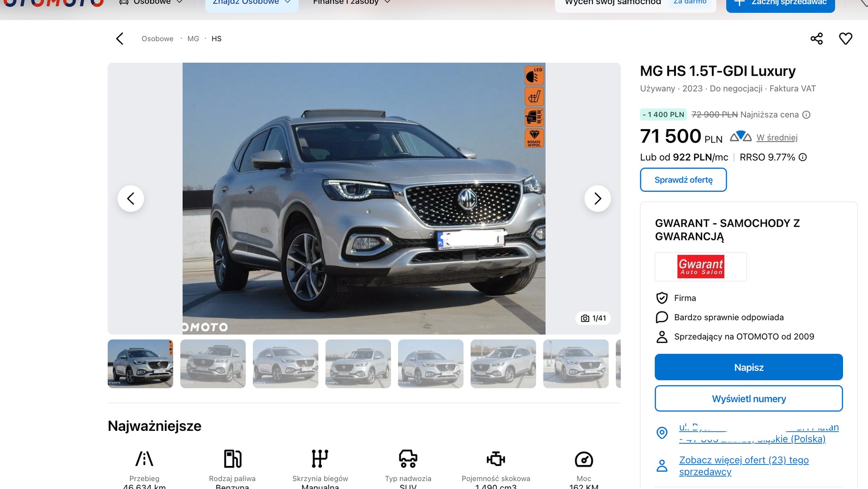
Task: Open the Osobowe category dropdown
Action: pyautogui.click(x=151, y=3)
